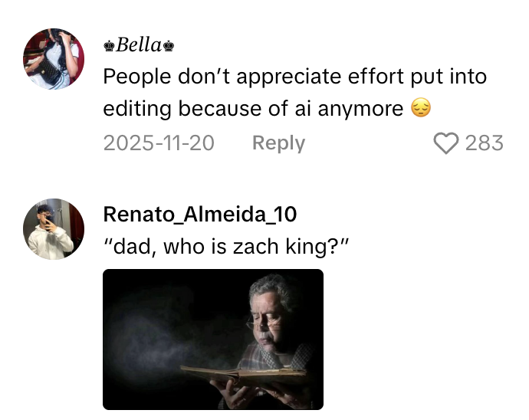Open the Renato_Almeida_10 username link
The image size is (529, 420).
pyautogui.click(x=200, y=214)
